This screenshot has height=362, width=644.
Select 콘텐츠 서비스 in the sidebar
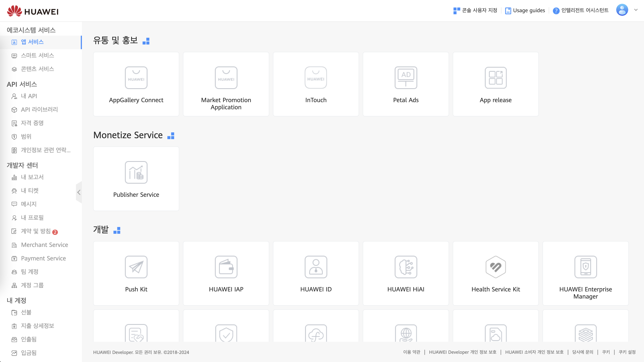coord(38,69)
